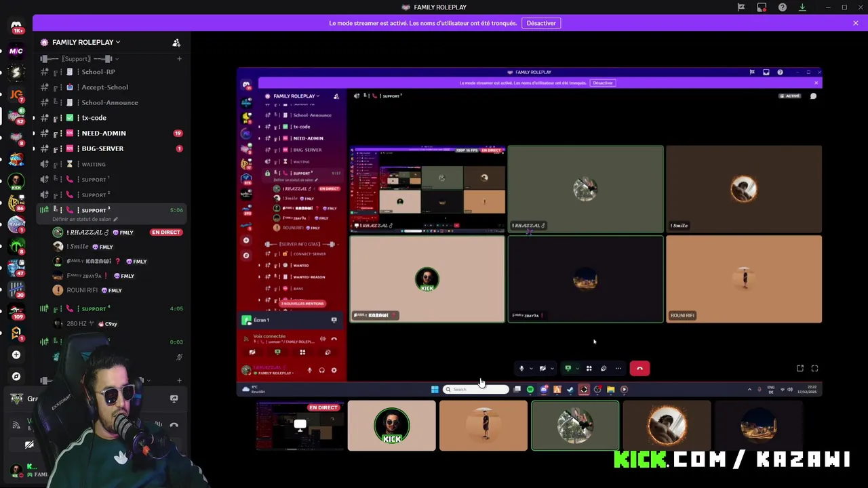
Task: Join the WAITING voice channel
Action: [x=112, y=164]
